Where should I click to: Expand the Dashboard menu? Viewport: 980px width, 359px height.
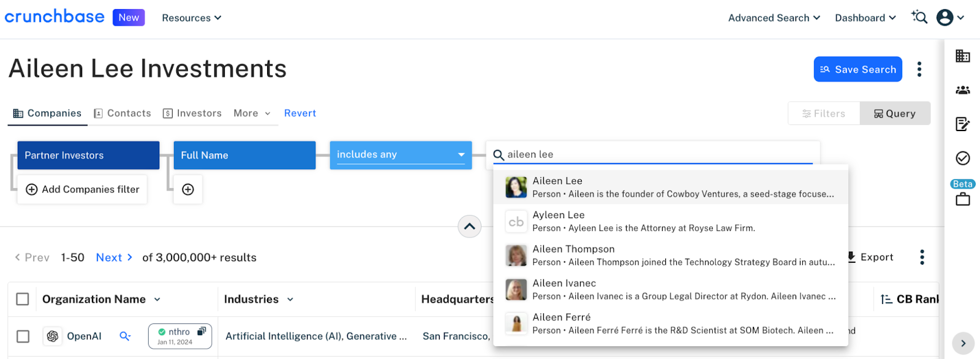point(865,18)
